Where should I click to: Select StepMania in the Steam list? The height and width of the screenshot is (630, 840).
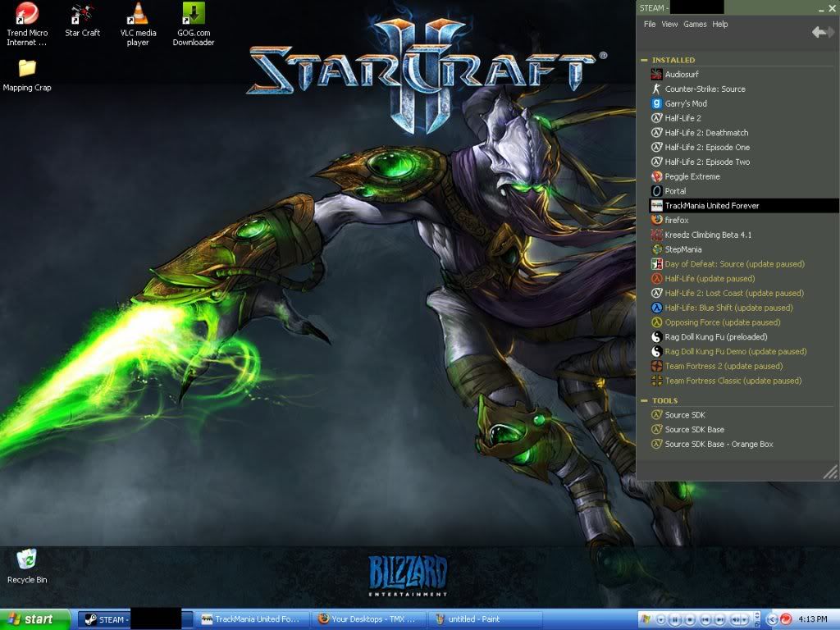pos(676,249)
